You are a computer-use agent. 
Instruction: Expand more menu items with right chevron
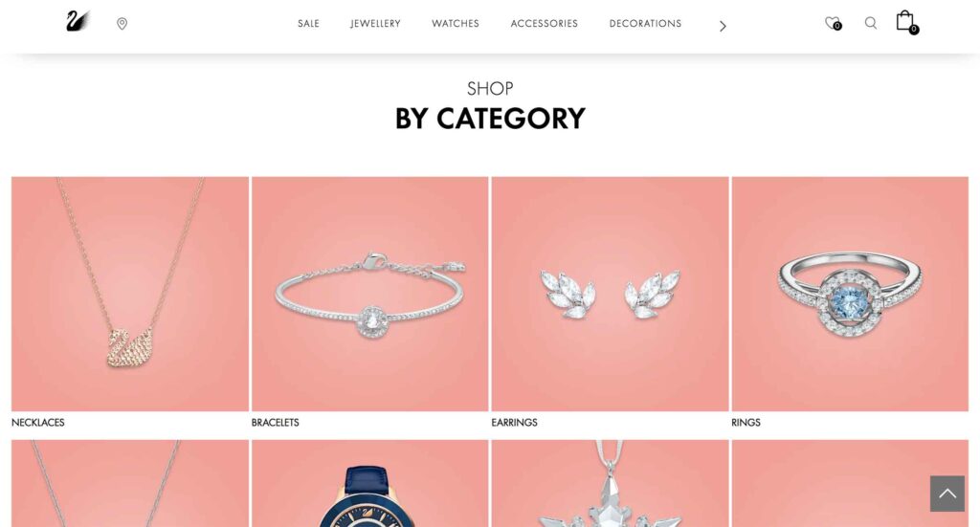pos(723,26)
